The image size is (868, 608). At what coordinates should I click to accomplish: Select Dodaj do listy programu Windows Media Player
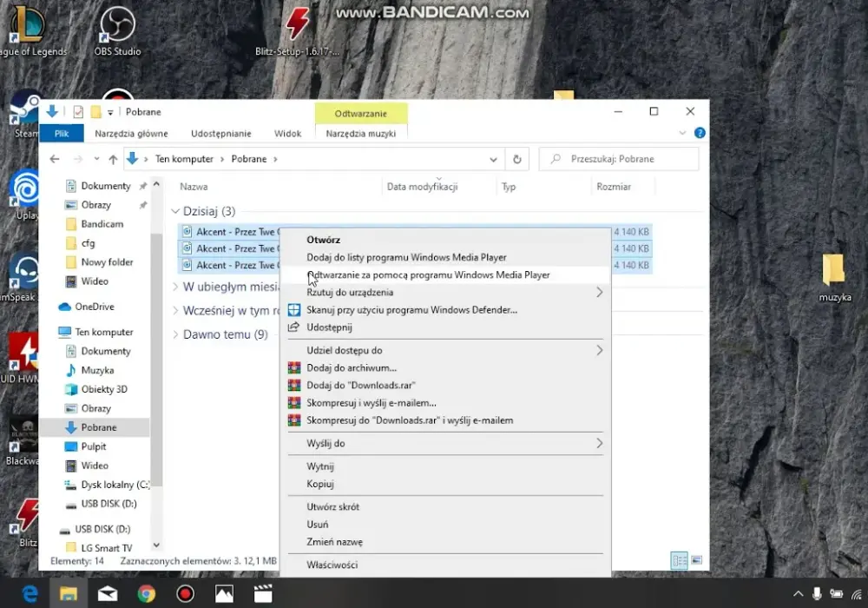point(445,257)
